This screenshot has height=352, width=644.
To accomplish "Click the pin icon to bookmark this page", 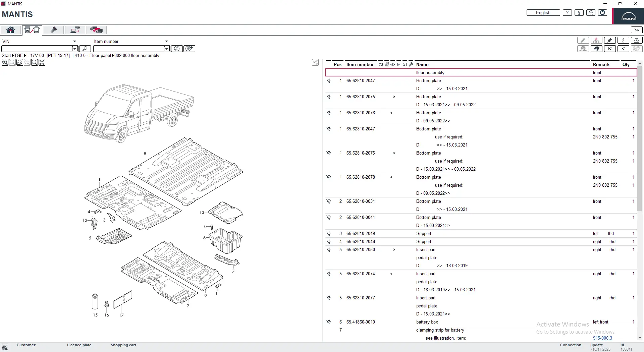I will pyautogui.click(x=610, y=40).
